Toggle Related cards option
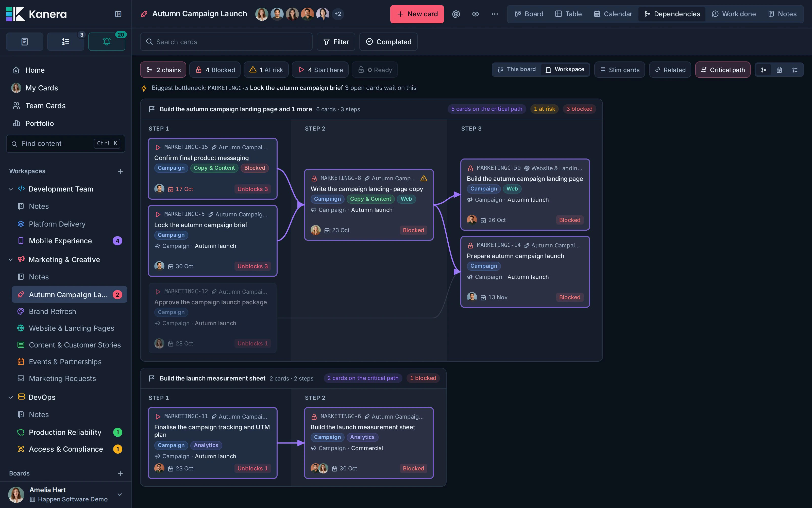Image resolution: width=812 pixels, height=508 pixels. tap(670, 70)
